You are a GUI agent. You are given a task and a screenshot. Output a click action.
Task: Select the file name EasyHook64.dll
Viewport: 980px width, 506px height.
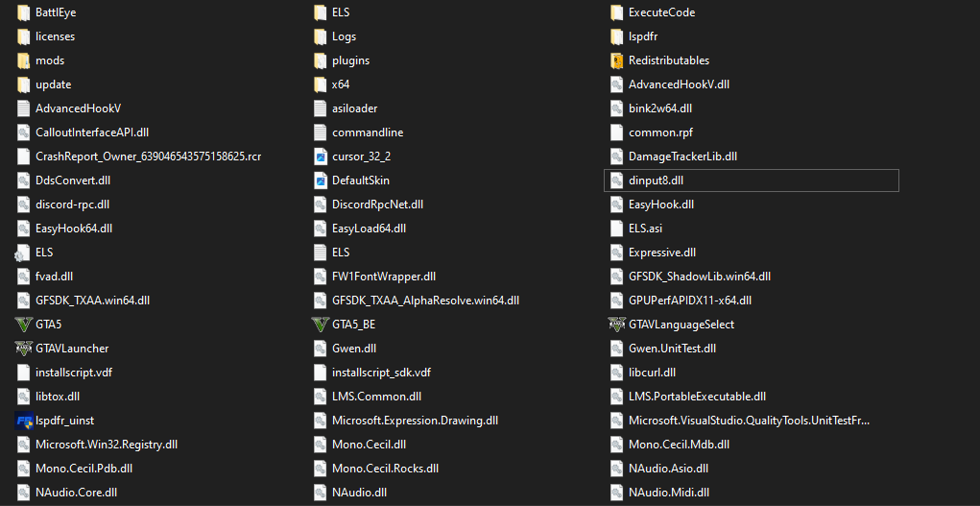click(74, 229)
